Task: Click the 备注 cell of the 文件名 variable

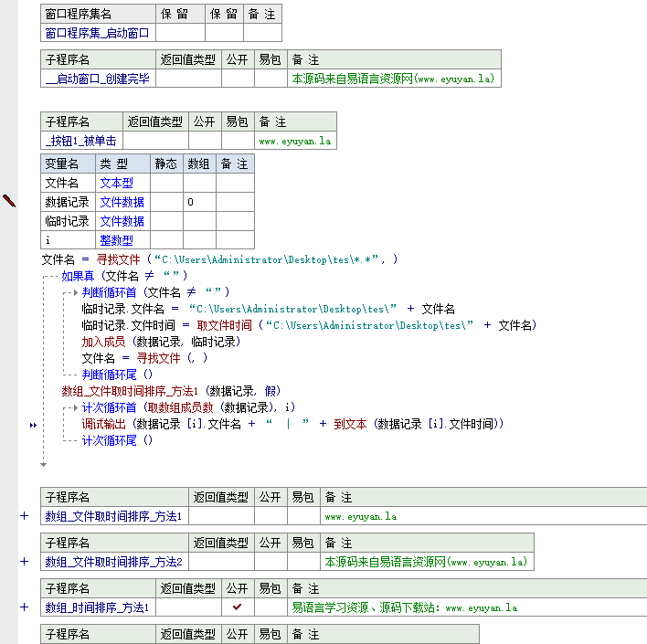Action: point(235,183)
